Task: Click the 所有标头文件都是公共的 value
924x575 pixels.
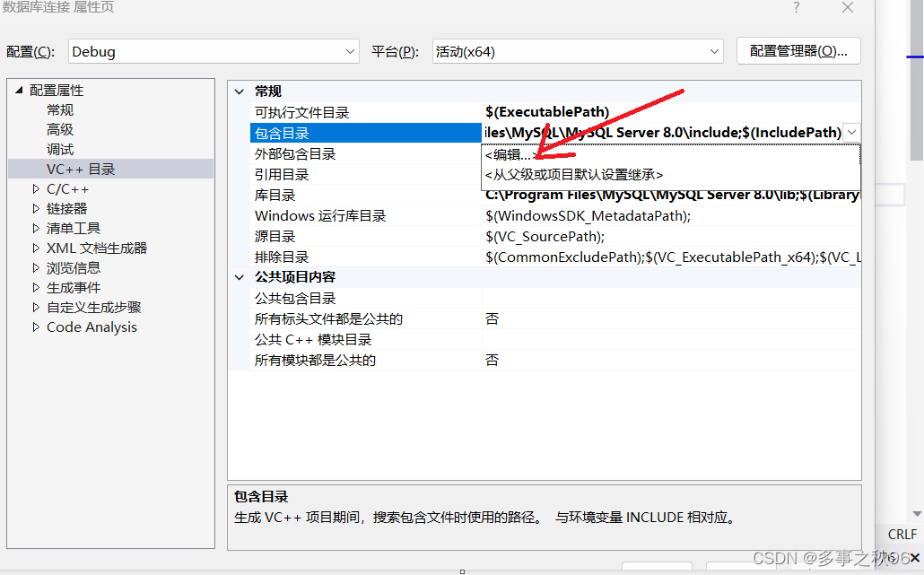Action: (x=489, y=318)
